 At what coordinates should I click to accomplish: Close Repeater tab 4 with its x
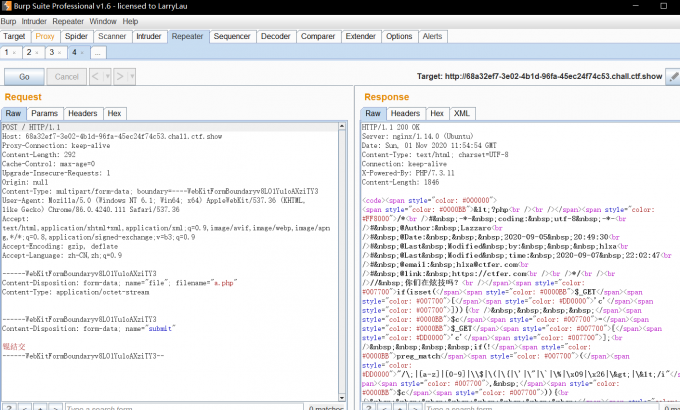82,53
